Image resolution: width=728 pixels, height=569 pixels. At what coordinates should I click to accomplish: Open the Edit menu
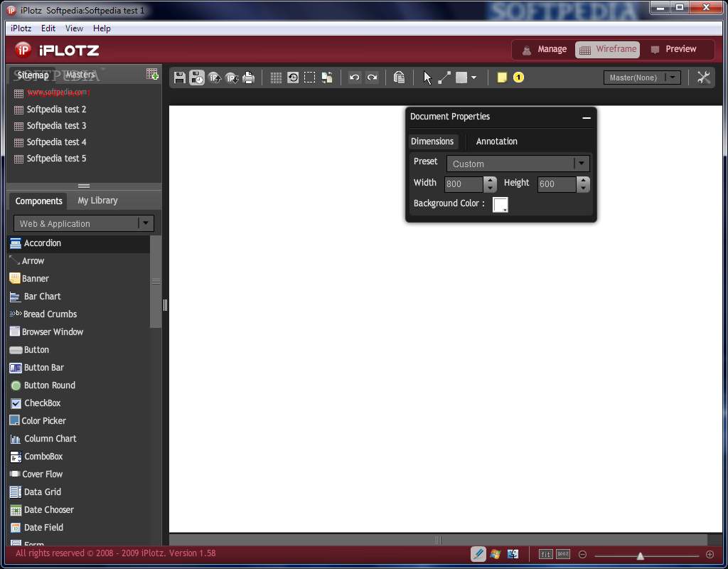coord(48,28)
